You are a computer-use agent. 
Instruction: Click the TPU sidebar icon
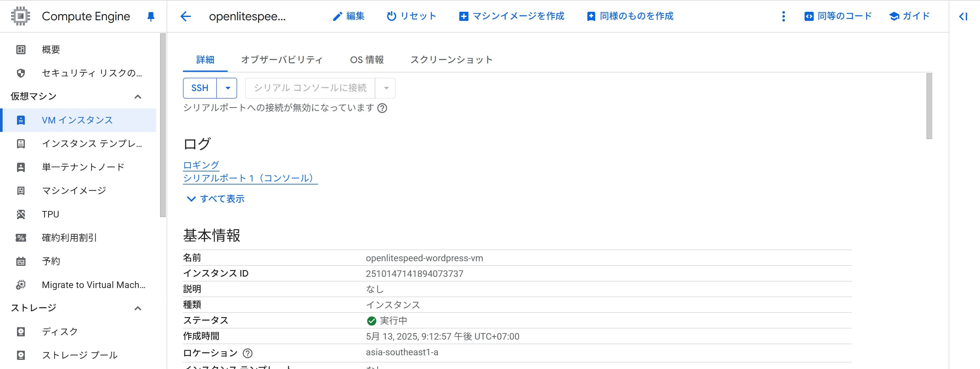(21, 214)
